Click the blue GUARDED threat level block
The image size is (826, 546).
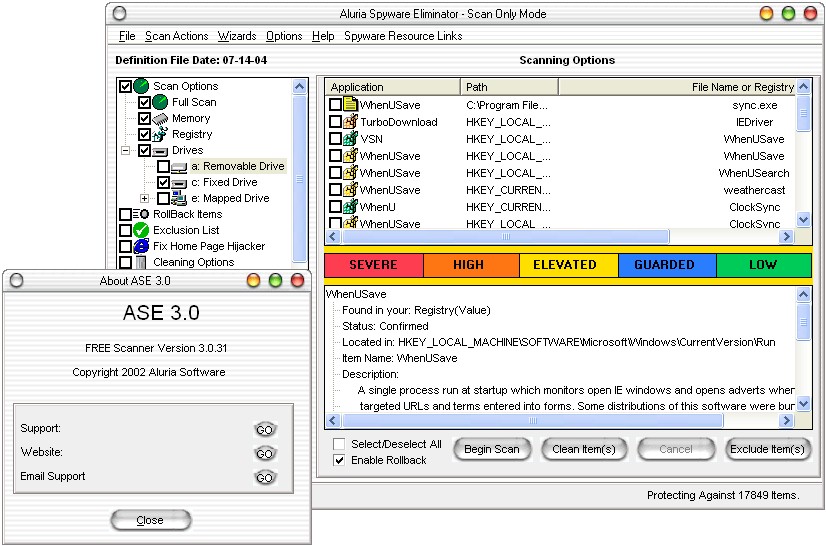coord(667,265)
